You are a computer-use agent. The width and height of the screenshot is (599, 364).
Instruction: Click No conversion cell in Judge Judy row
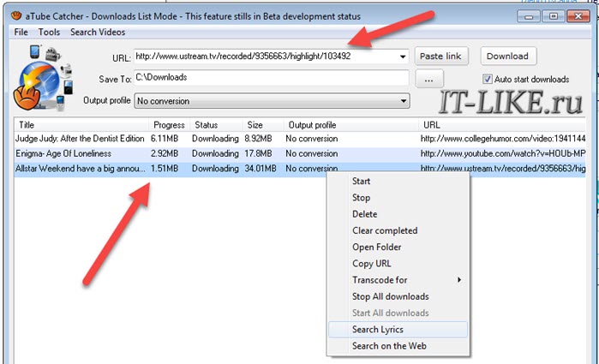pos(312,138)
